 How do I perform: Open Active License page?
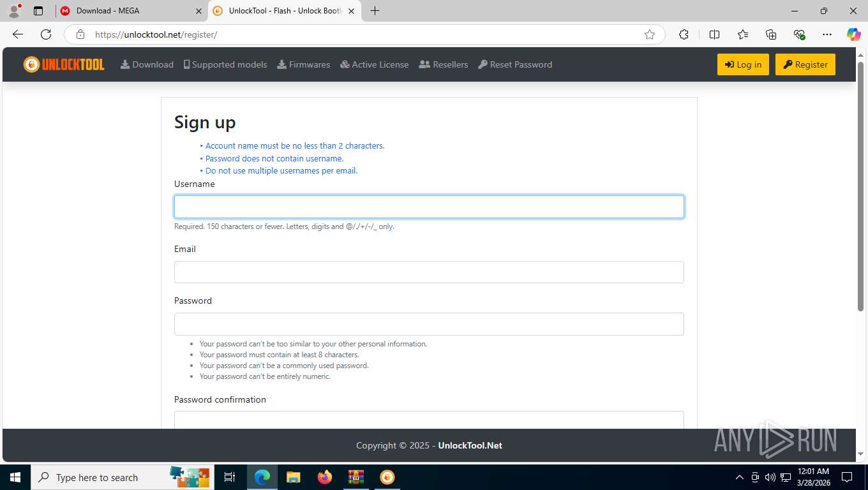tap(375, 64)
